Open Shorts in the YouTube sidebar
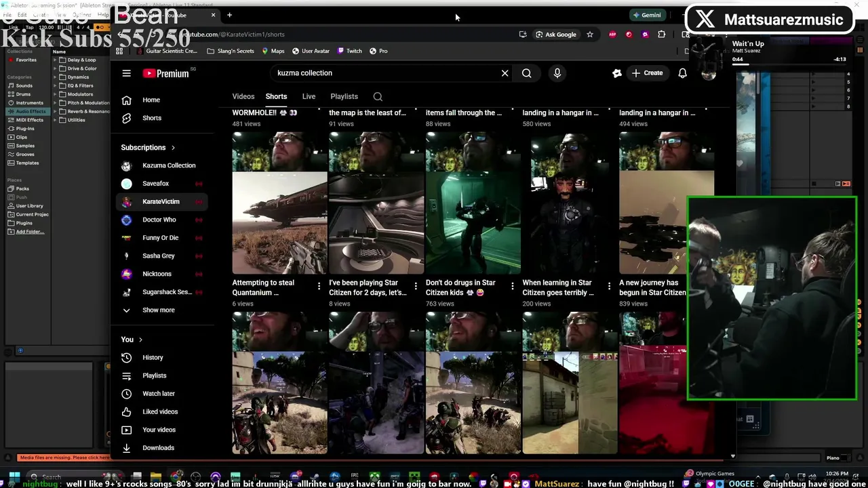 click(x=161, y=118)
